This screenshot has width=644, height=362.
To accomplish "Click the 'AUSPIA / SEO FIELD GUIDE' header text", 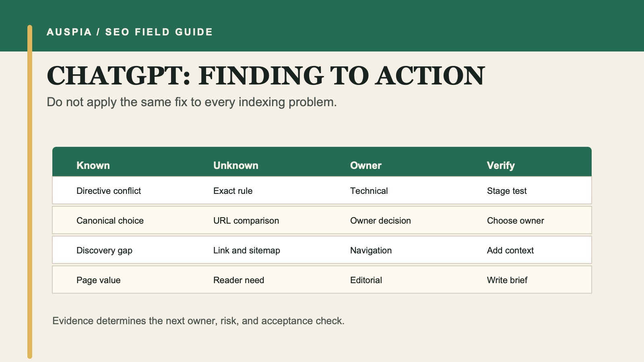I will pyautogui.click(x=130, y=32).
